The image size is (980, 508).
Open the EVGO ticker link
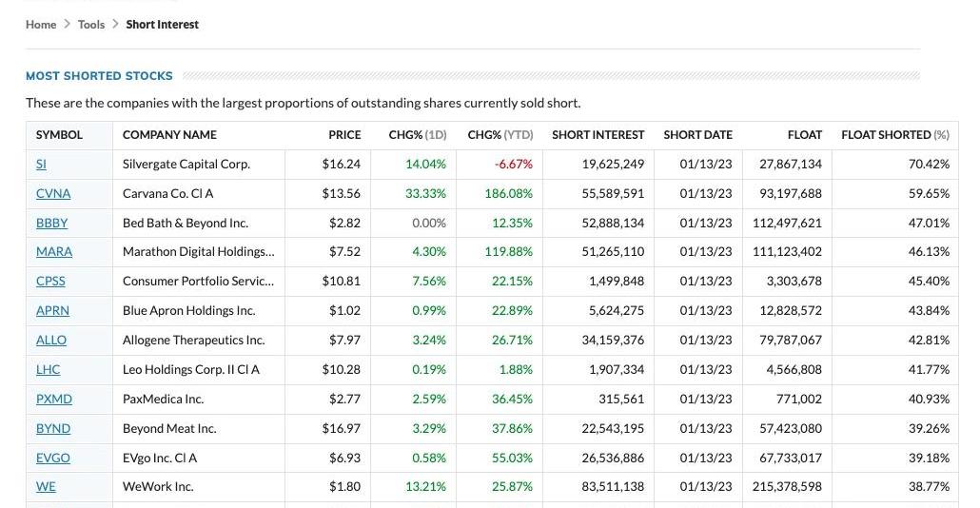[53, 459]
